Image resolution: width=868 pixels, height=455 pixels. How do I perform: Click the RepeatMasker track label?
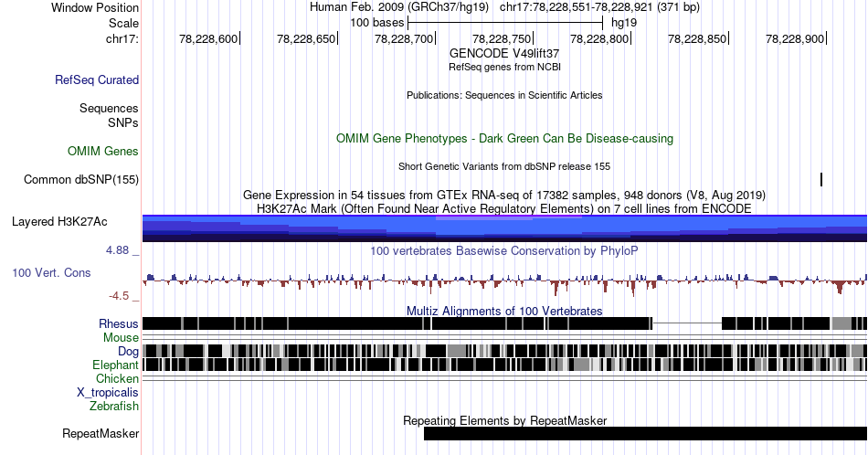click(x=101, y=433)
